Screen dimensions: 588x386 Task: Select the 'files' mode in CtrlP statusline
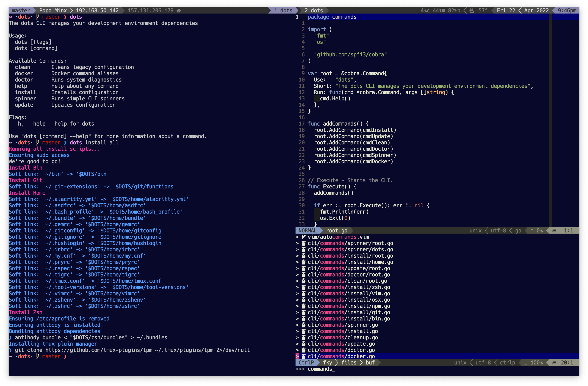tap(349, 363)
